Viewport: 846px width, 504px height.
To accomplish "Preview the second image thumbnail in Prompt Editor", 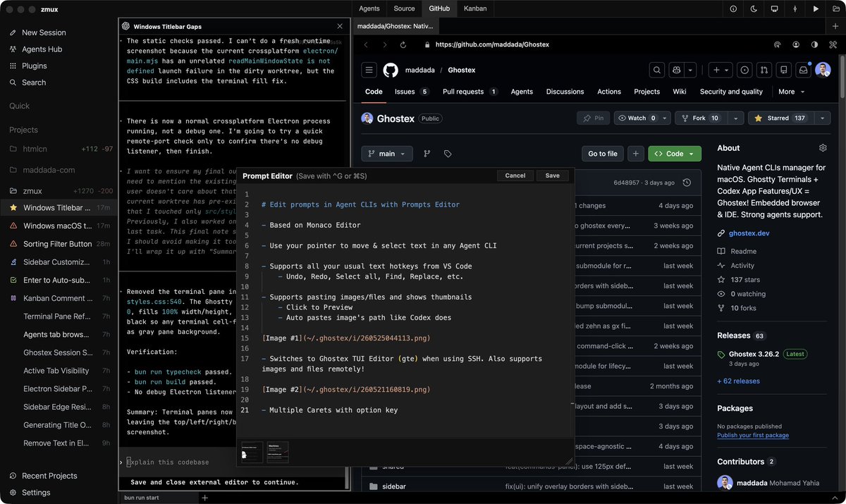I will point(278,452).
